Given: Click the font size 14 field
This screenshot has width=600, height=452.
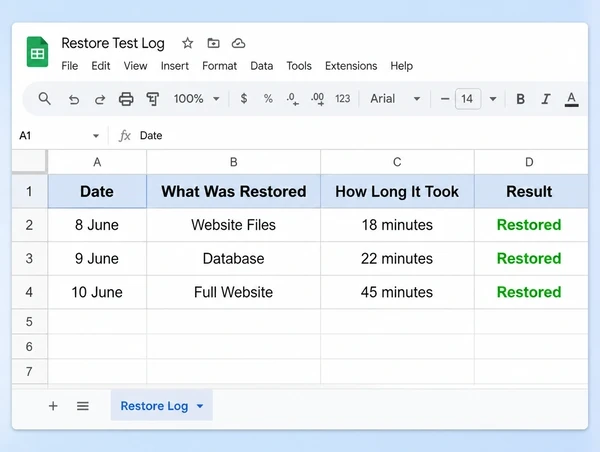Looking at the screenshot, I should (x=468, y=99).
